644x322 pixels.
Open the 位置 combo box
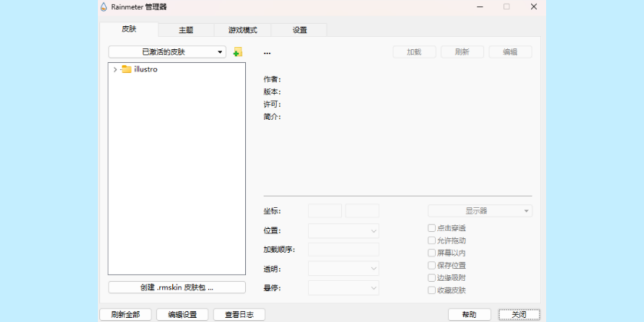pyautogui.click(x=343, y=231)
